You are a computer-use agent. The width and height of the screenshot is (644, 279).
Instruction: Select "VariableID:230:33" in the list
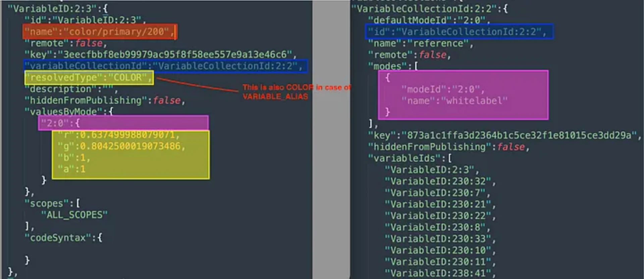coord(440,239)
